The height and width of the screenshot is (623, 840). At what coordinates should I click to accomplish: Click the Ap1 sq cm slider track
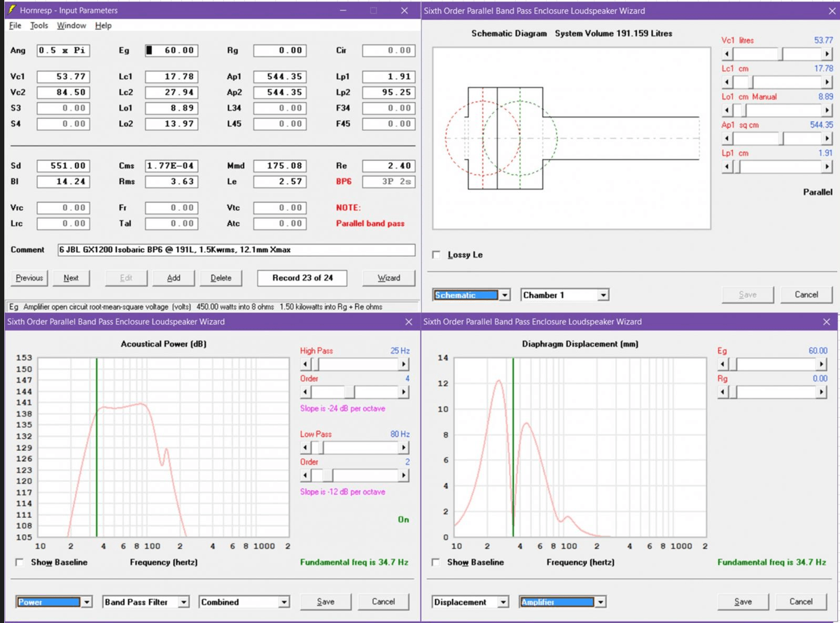pyautogui.click(x=777, y=139)
